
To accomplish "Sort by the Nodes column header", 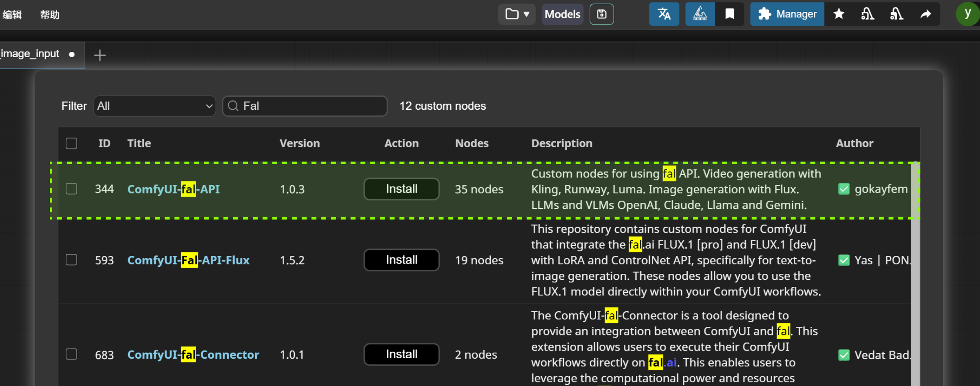I will pos(472,143).
